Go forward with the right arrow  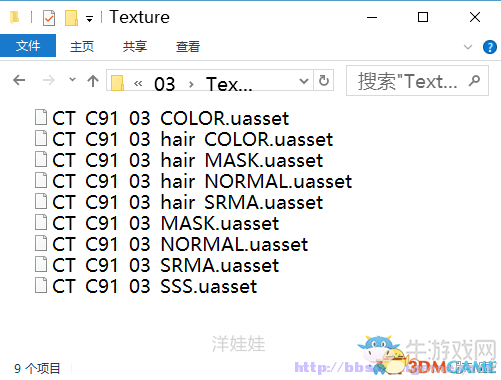pos(49,80)
